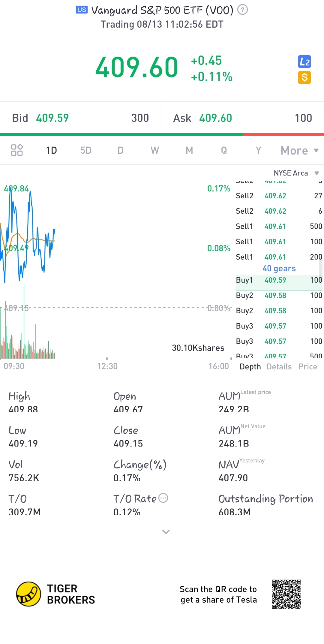324x644 pixels.
Task: Open the More timeframe dropdown
Action: (x=299, y=150)
